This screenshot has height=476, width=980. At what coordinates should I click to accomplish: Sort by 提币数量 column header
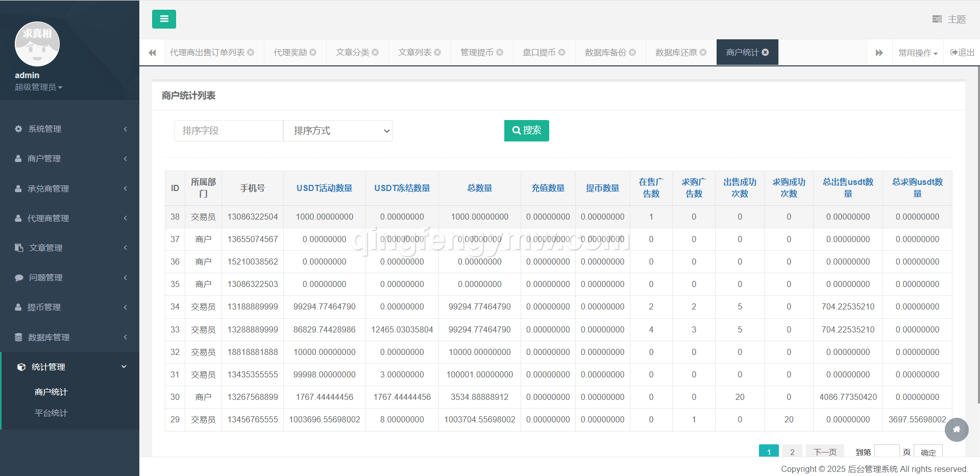[x=603, y=188]
